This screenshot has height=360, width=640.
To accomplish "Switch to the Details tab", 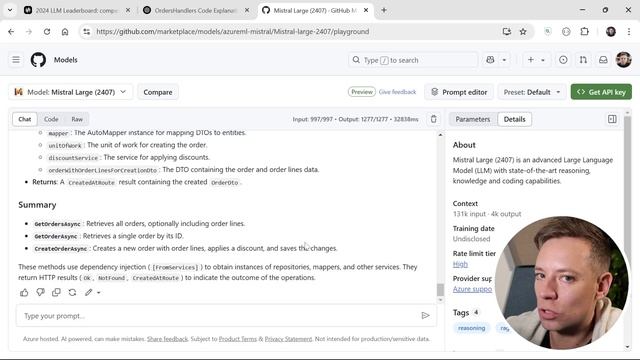I will tap(514, 119).
